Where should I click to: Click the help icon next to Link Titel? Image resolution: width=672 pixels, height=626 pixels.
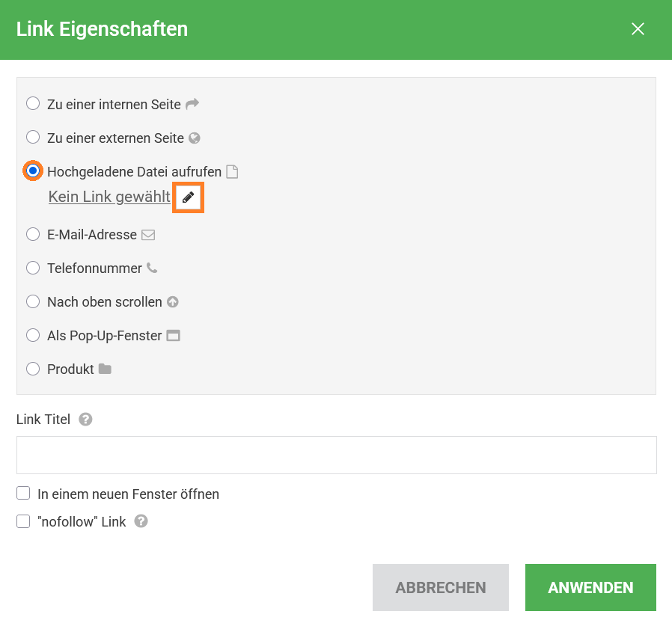pyautogui.click(x=86, y=420)
